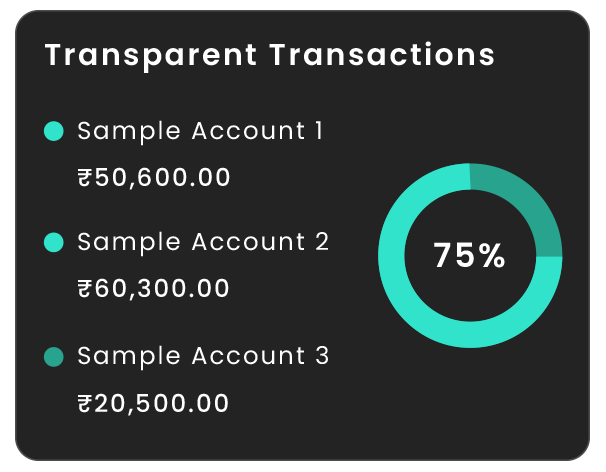Screen dimensions: 606x472
Task: Click the rupee symbol before 50,600.00
Action: pyautogui.click(x=85, y=178)
